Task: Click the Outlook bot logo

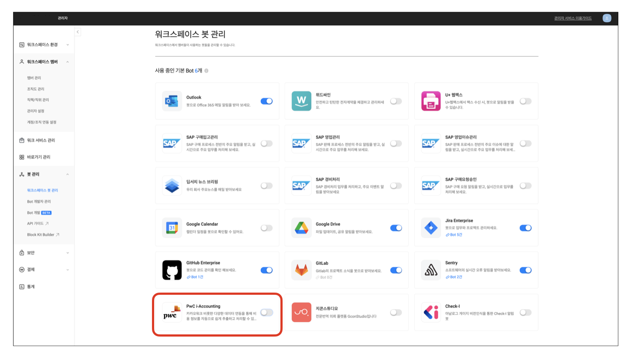Action: [172, 101]
